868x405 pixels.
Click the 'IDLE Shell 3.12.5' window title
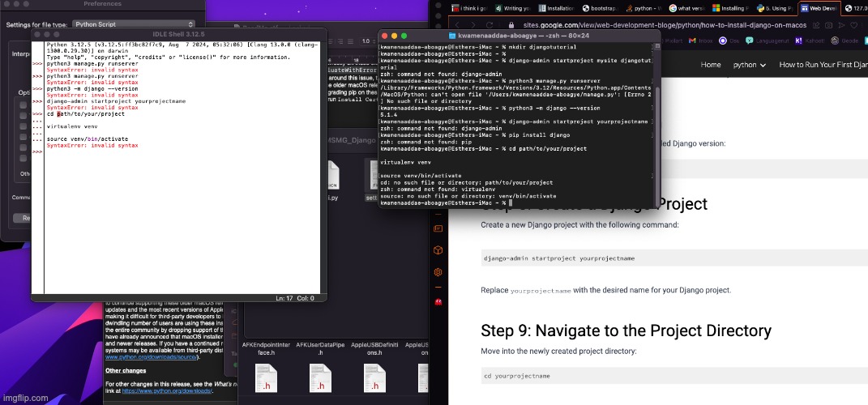tap(178, 34)
